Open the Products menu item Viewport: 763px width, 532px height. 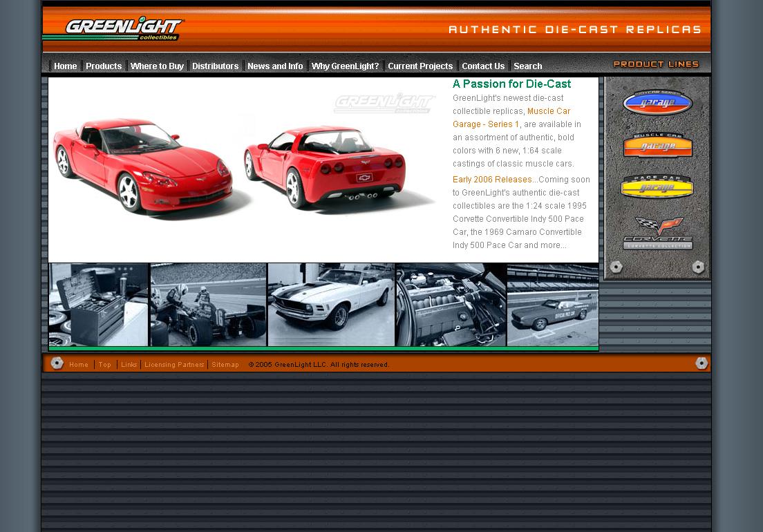tap(104, 66)
